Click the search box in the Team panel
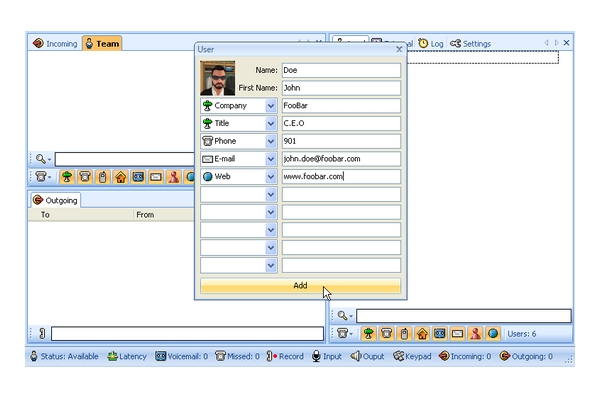The width and height of the screenshot is (600, 399). (x=125, y=159)
